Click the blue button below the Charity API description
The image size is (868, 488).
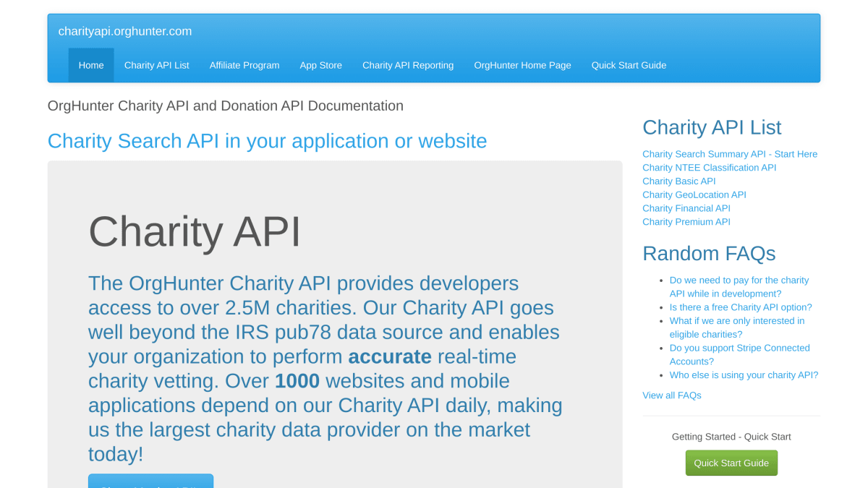pos(150,481)
